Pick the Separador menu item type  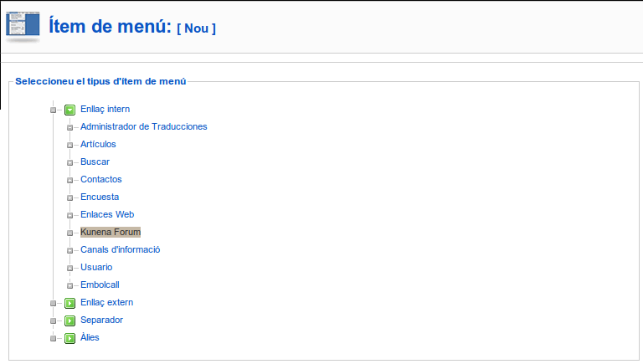101,320
